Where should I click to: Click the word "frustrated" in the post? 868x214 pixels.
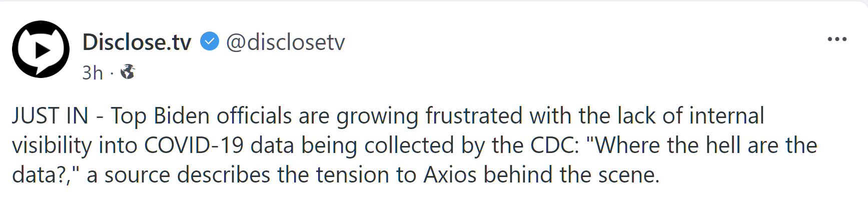(474, 116)
